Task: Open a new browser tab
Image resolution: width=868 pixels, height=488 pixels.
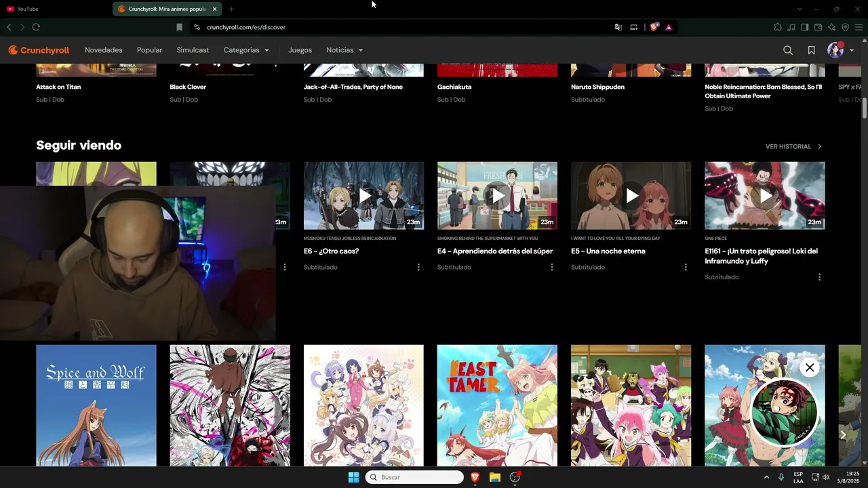Action: 231,9
